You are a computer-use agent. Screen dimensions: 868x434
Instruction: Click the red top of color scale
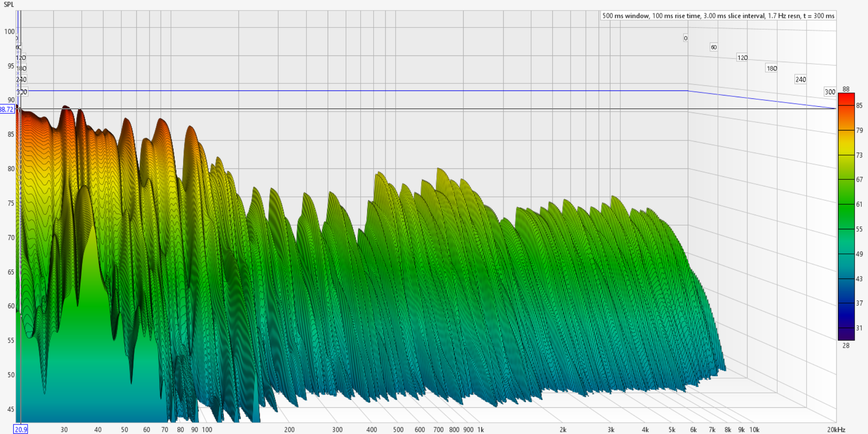[x=846, y=99]
